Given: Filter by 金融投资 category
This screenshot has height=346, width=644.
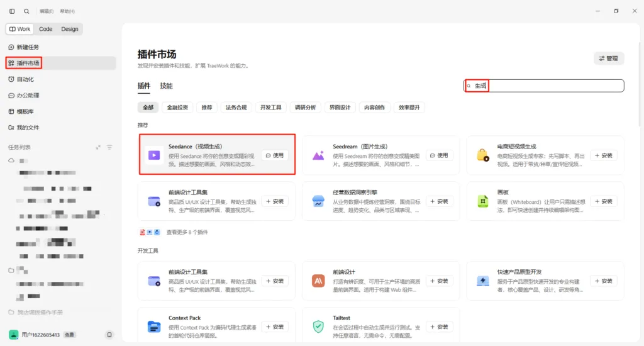Looking at the screenshot, I should (x=177, y=107).
